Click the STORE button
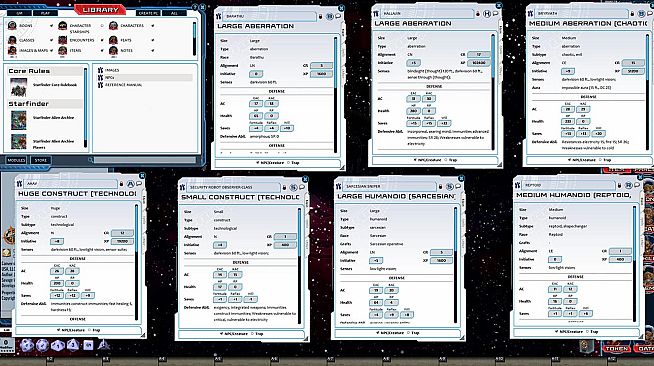This screenshot has height=366, width=654. [x=40, y=160]
